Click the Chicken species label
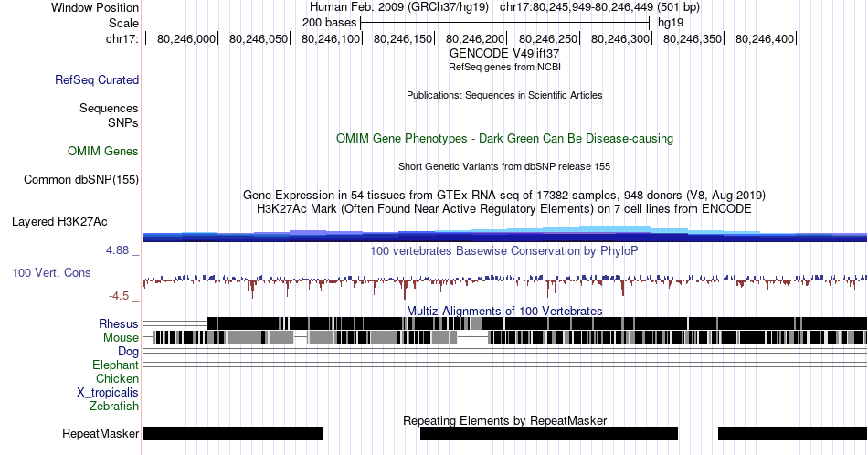This screenshot has width=868, height=455. point(117,378)
